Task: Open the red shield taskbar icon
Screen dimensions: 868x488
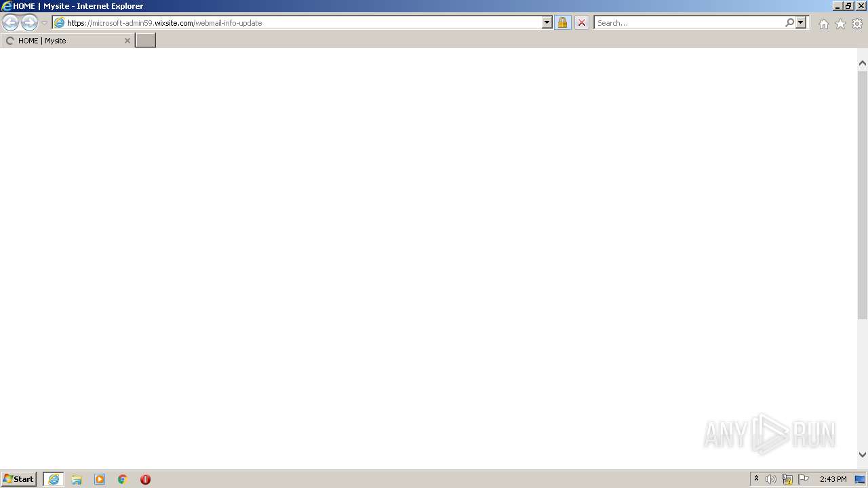Action: click(145, 479)
